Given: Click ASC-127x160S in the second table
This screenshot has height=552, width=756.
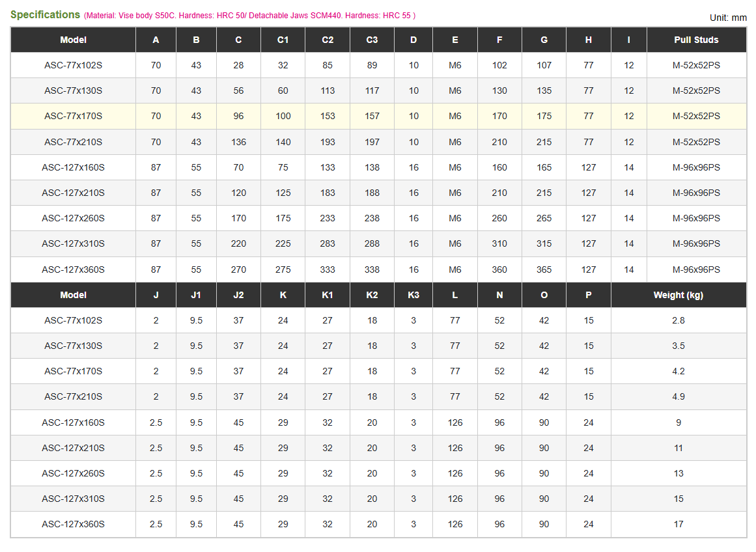Looking at the screenshot, I should point(74,422).
